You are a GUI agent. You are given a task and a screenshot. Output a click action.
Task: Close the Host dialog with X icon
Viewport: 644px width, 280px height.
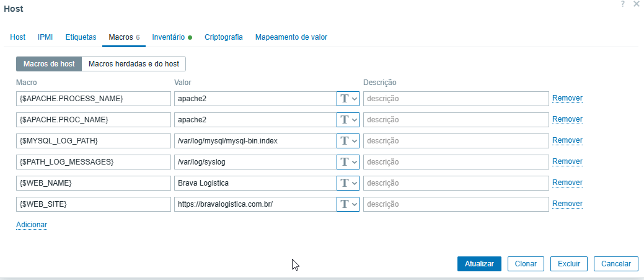coord(636,4)
